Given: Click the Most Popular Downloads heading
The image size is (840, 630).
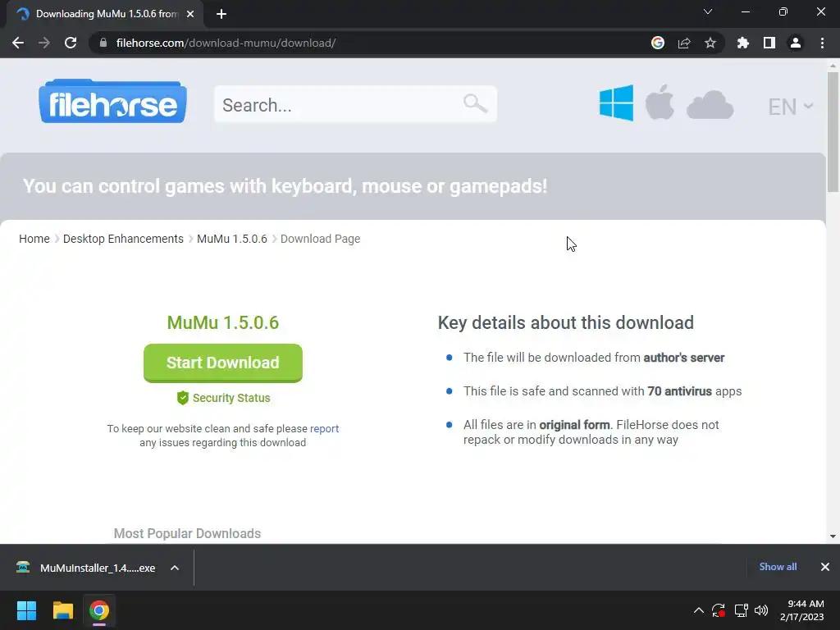Looking at the screenshot, I should coord(187,533).
